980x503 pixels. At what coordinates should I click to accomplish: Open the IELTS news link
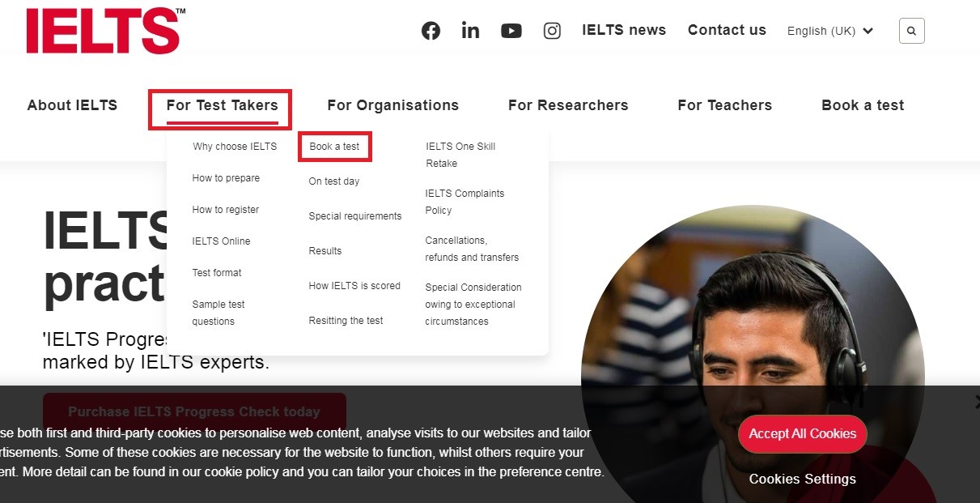coord(623,30)
